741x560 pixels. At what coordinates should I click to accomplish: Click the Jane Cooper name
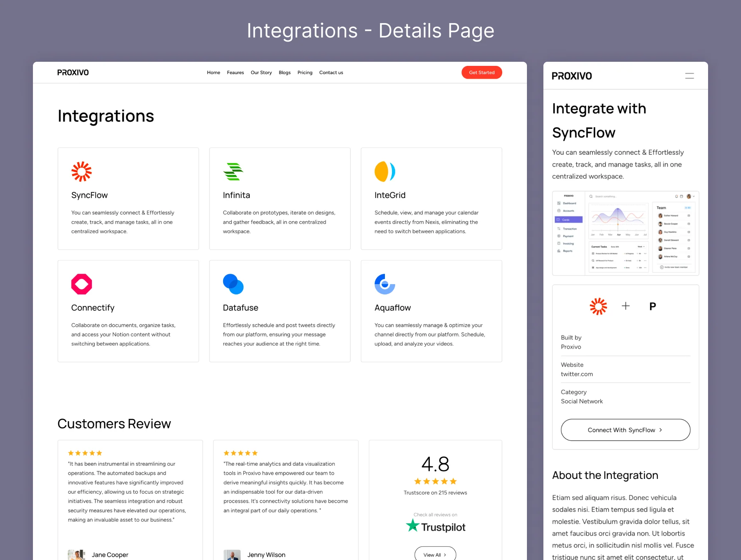110,555
